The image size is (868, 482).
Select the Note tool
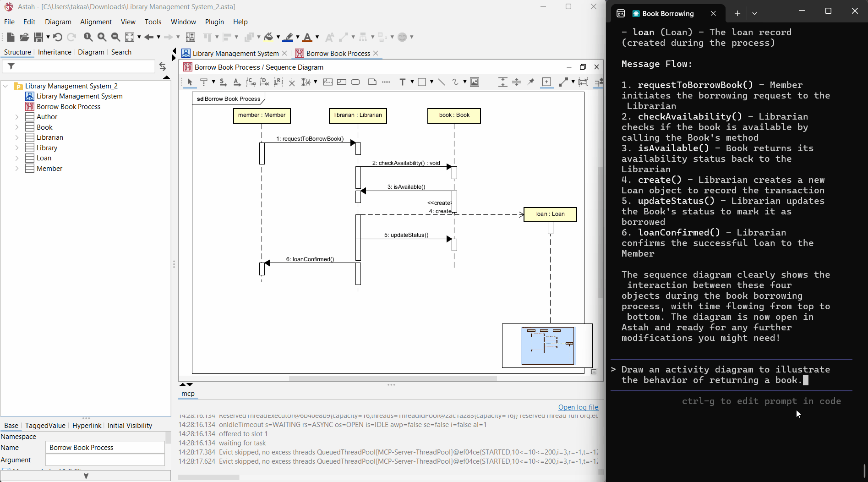372,82
